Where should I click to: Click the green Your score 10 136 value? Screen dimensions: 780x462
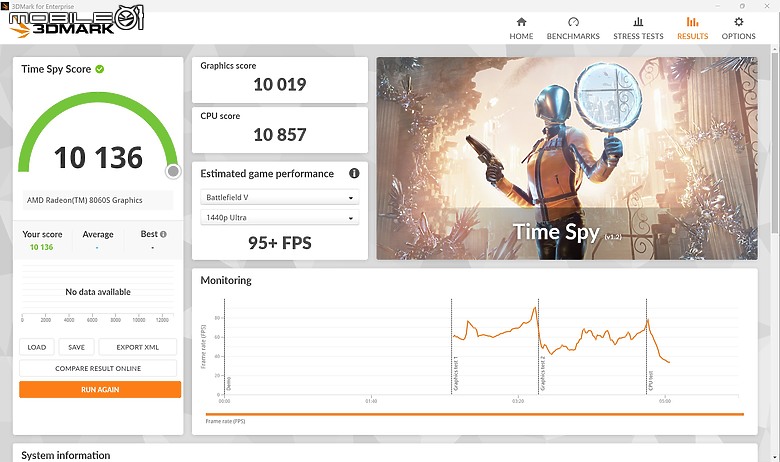[41, 247]
